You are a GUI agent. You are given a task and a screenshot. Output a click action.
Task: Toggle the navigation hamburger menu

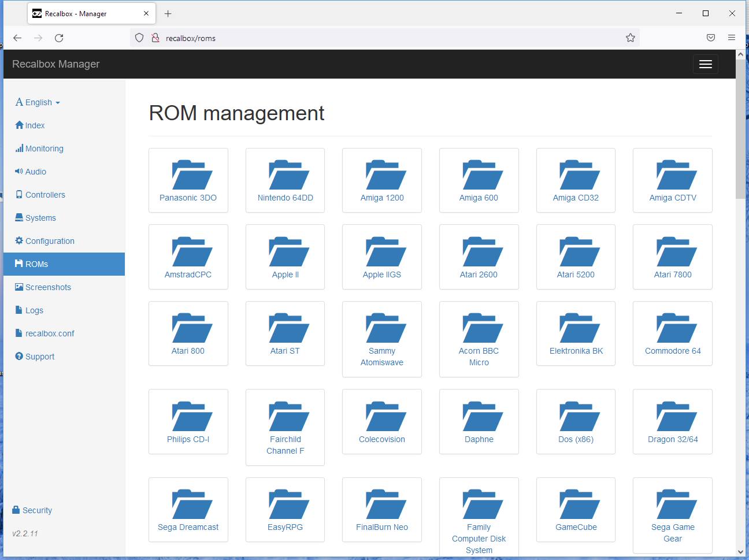(705, 64)
